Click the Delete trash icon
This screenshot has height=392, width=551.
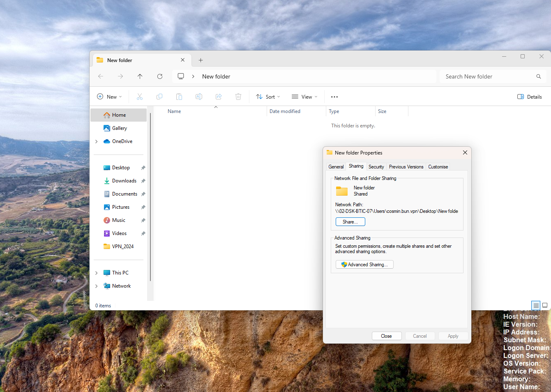[238, 97]
